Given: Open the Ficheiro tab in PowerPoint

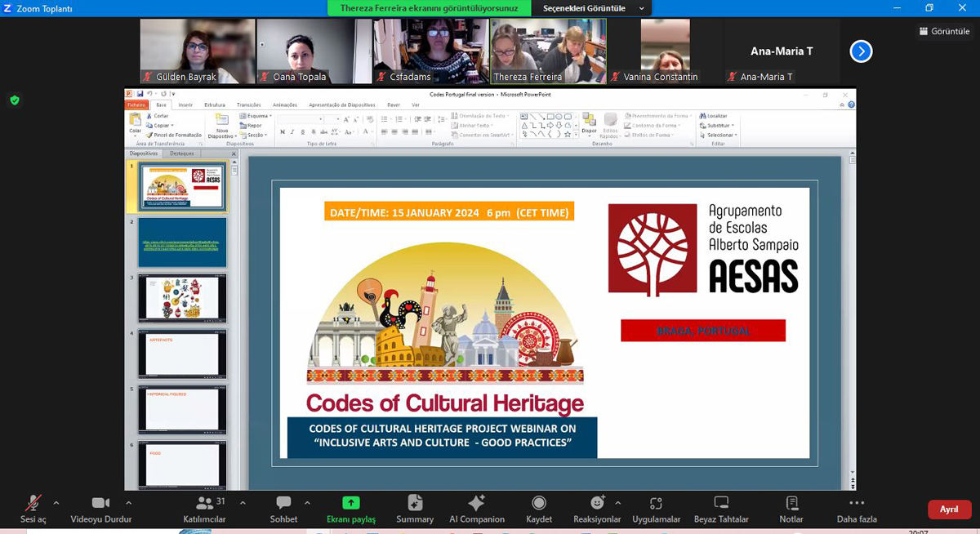Looking at the screenshot, I should 136,105.
